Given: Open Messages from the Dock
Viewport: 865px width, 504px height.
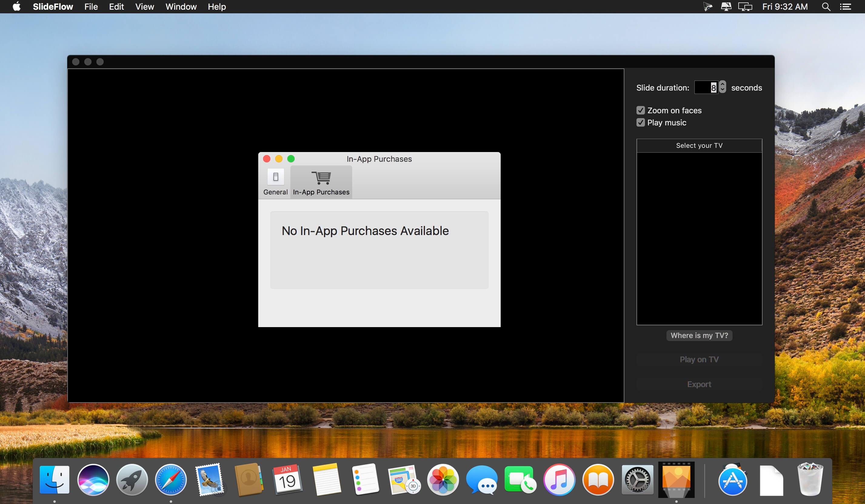Looking at the screenshot, I should (482, 480).
